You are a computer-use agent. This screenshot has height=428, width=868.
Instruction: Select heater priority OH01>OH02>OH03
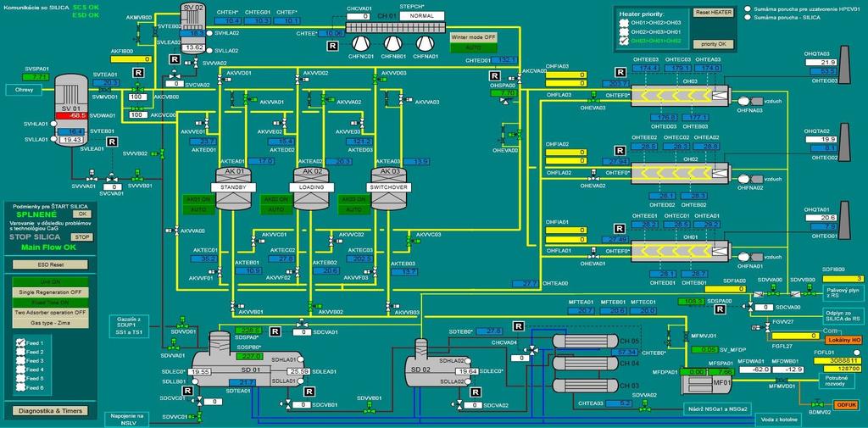tap(625, 23)
